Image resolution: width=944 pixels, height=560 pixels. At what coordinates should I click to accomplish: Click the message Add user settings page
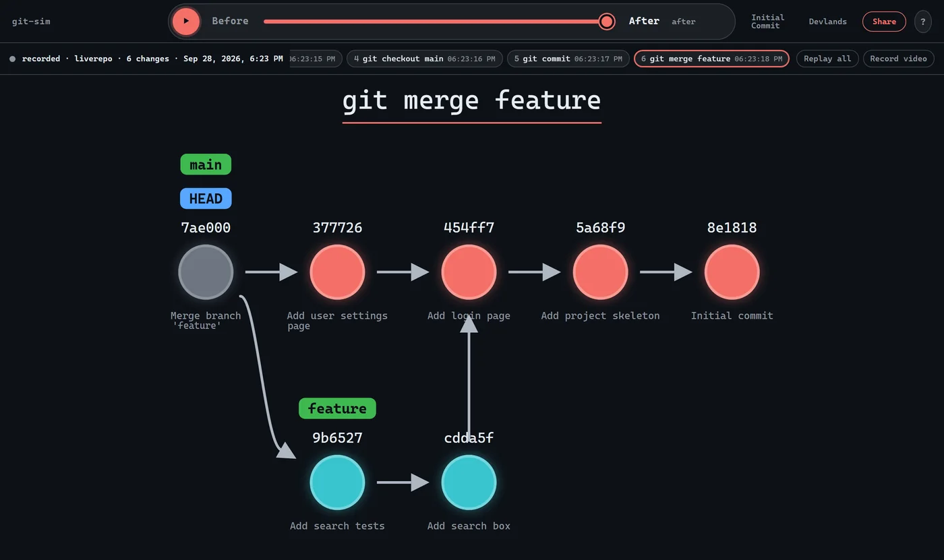[337, 321]
